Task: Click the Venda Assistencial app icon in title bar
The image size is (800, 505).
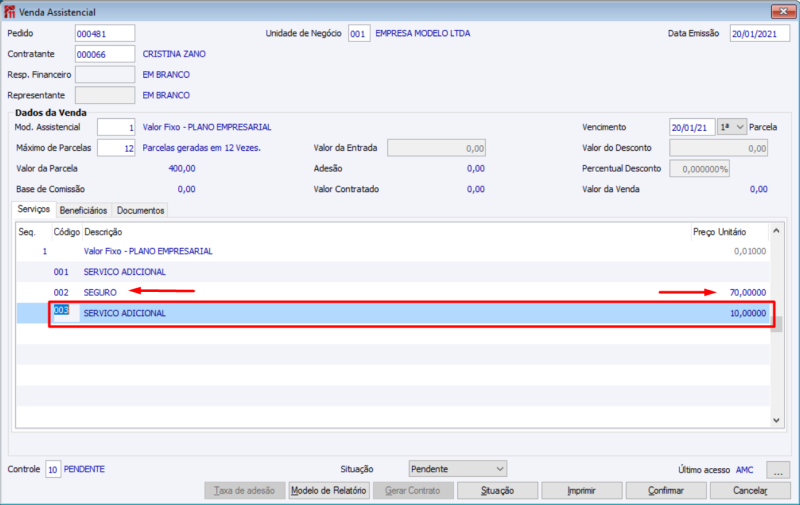Action: tap(9, 12)
